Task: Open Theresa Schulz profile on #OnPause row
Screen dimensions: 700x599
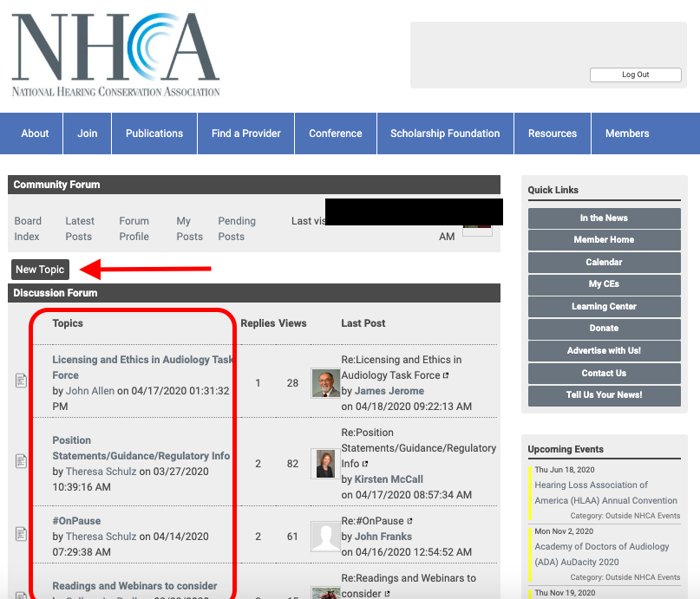Action: point(101,537)
